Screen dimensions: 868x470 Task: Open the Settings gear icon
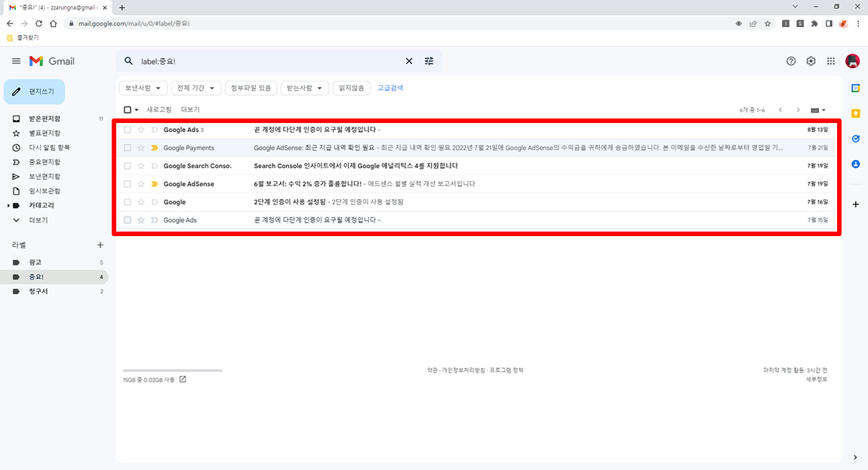pos(811,61)
